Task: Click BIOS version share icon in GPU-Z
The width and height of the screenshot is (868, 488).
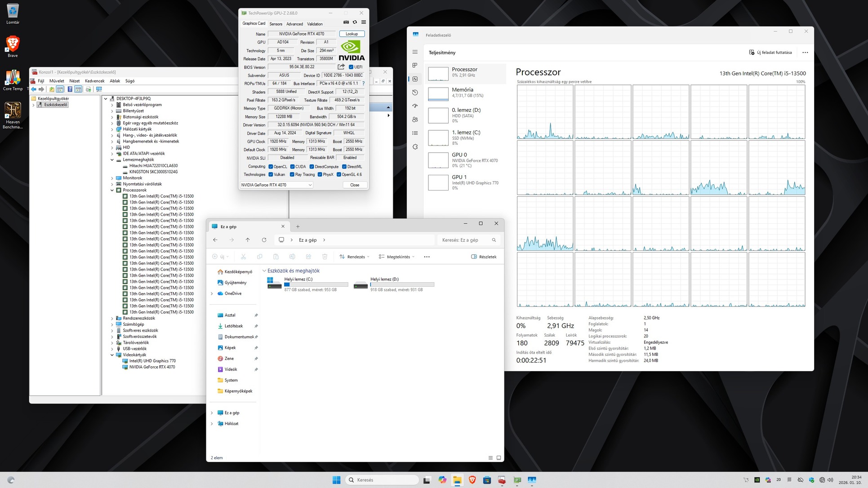Action: click(341, 67)
